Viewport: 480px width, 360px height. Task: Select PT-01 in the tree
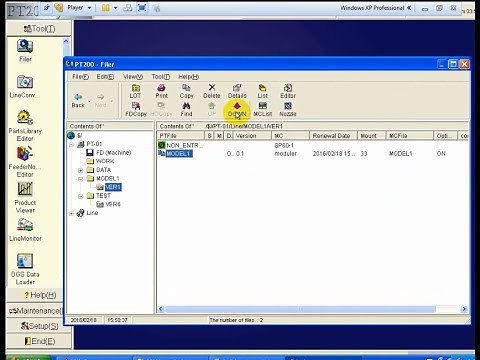[94, 144]
